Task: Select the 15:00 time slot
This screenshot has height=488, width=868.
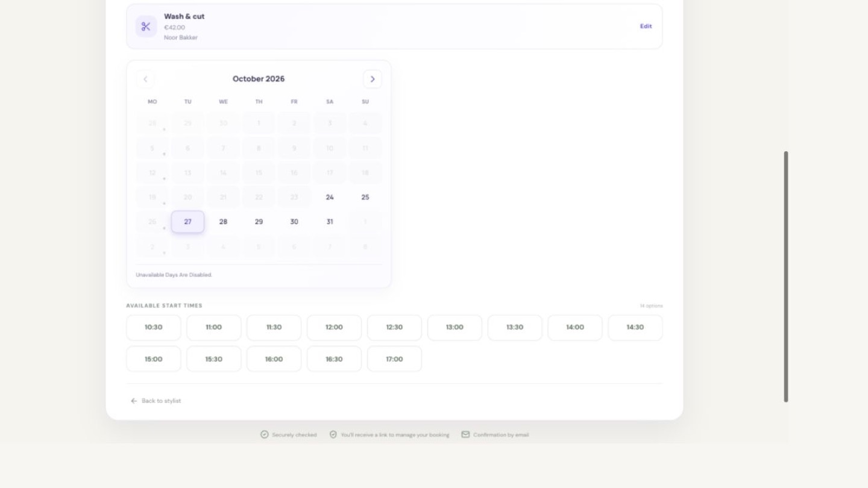Action: coord(154,359)
